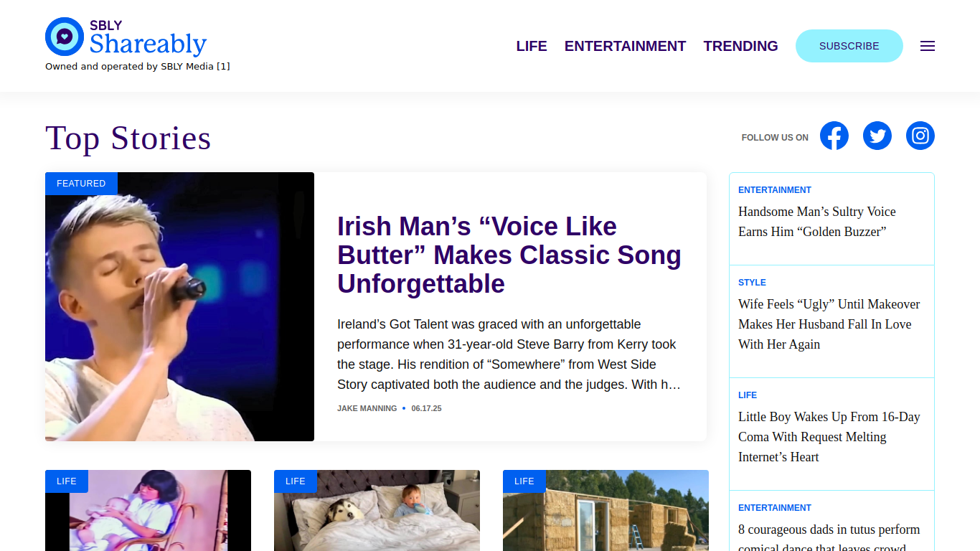Click the 06.17.25 article date
The image size is (980, 551).
click(427, 408)
